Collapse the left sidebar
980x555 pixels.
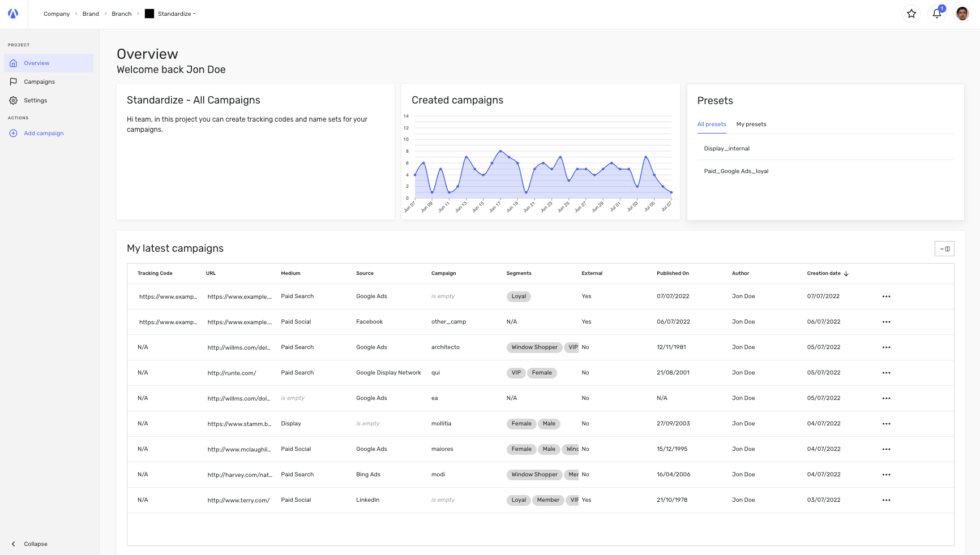(29, 544)
